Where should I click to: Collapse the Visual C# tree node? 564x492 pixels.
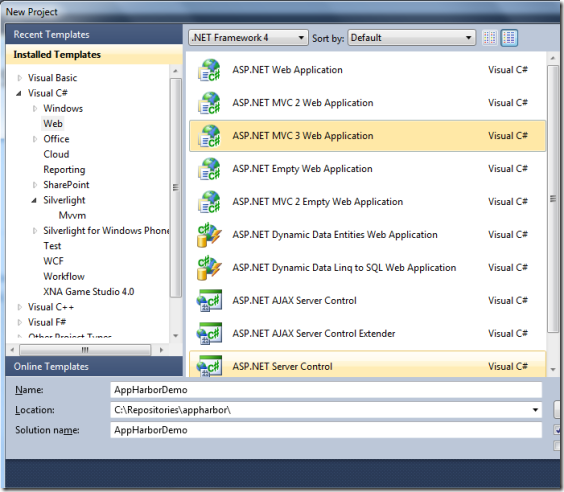(x=19, y=94)
